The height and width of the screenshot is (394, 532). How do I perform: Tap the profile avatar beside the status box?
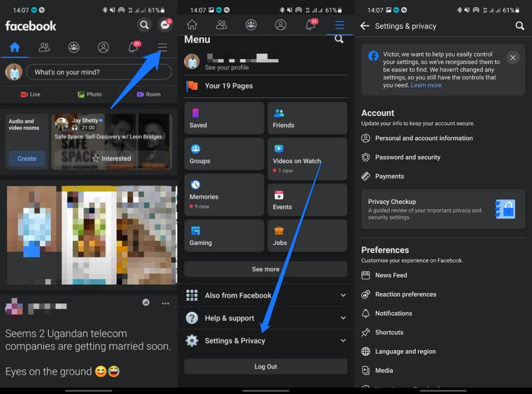(14, 72)
